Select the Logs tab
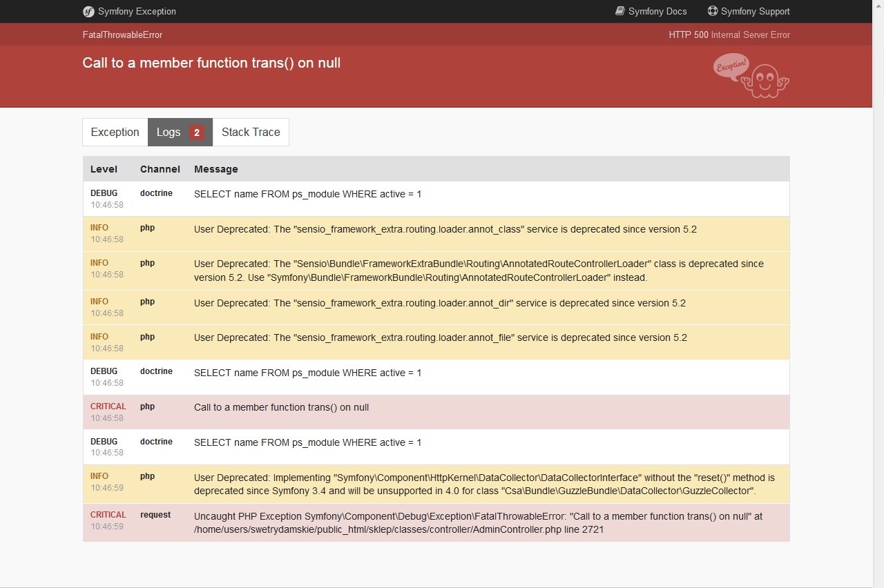Image resolution: width=884 pixels, height=588 pixels. (x=180, y=132)
